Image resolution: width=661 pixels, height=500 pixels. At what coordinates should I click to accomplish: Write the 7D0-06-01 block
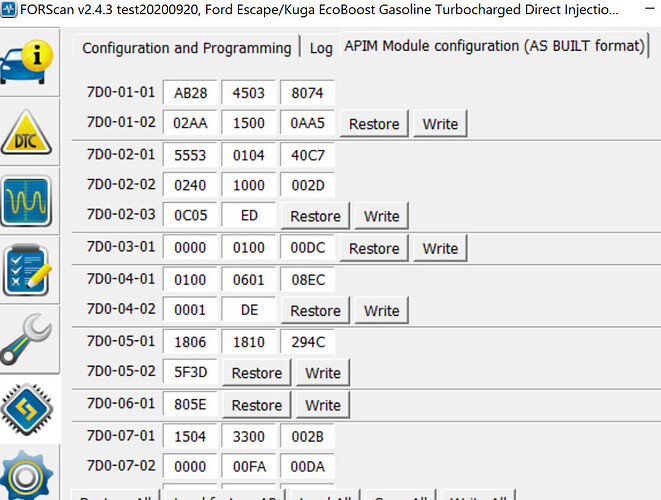[323, 405]
